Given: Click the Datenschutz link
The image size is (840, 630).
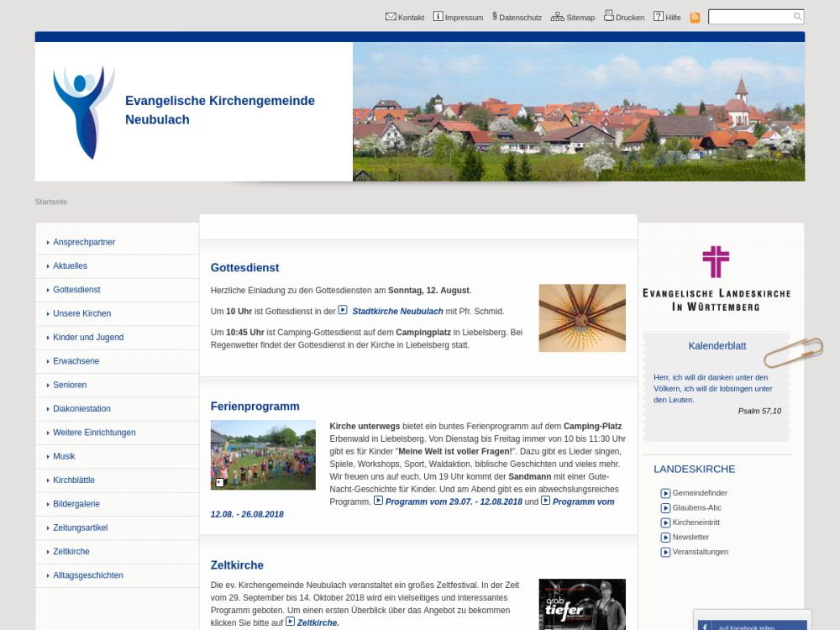Looking at the screenshot, I should coord(520,18).
